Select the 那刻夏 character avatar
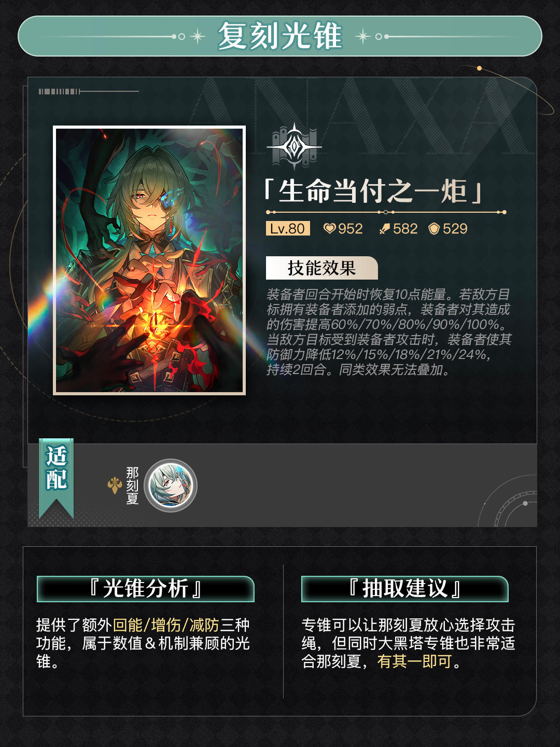The image size is (560, 747). coord(171,486)
